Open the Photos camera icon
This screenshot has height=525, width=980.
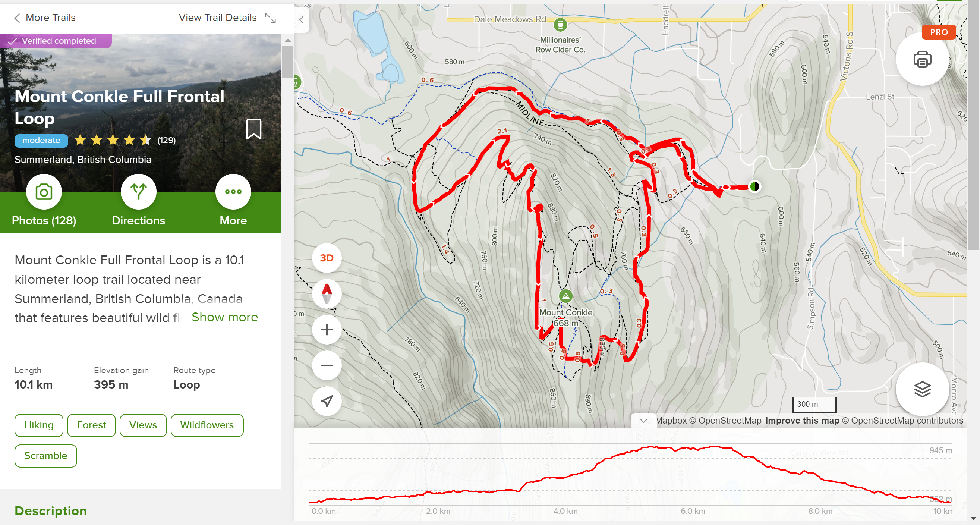point(44,192)
